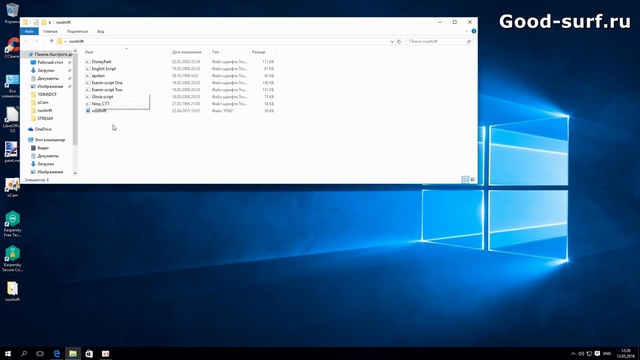Click the address bar path field
The image size is (640, 360).
pyautogui.click(x=226, y=41)
